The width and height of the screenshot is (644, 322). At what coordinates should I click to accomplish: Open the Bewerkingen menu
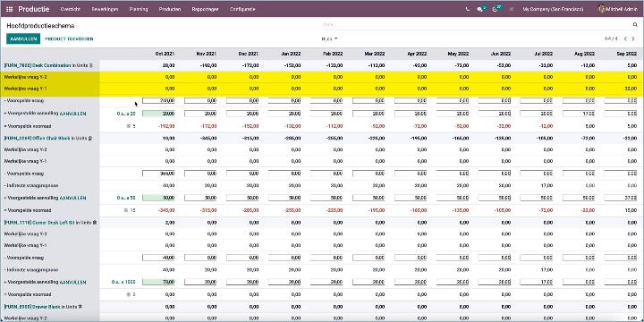tap(105, 9)
